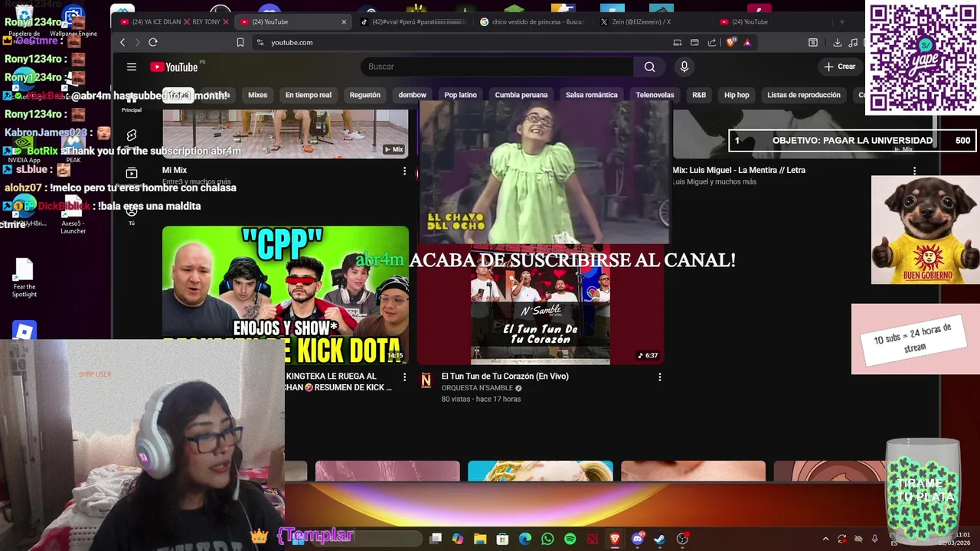Filter feed by Mixes chip
The width and height of the screenshot is (980, 551).
257,95
